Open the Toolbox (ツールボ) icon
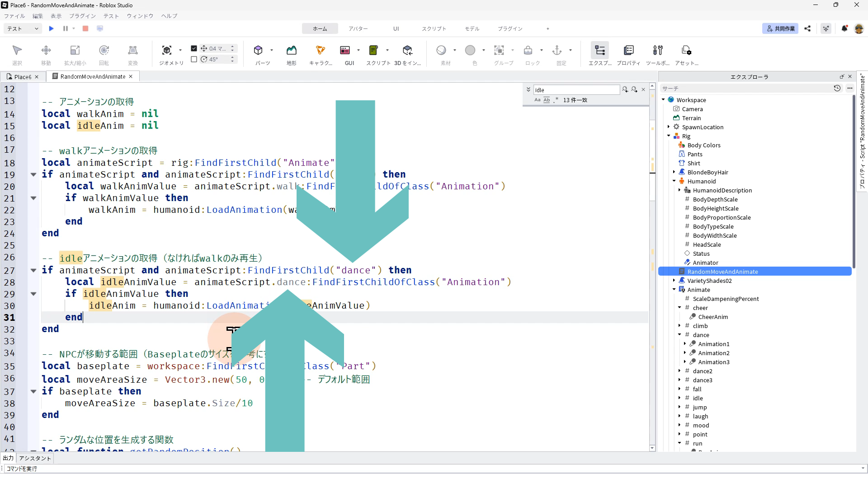 (x=658, y=50)
